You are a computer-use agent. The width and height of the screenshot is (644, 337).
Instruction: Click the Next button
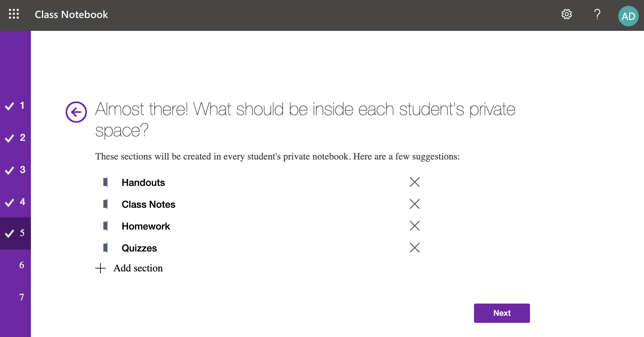pos(502,313)
